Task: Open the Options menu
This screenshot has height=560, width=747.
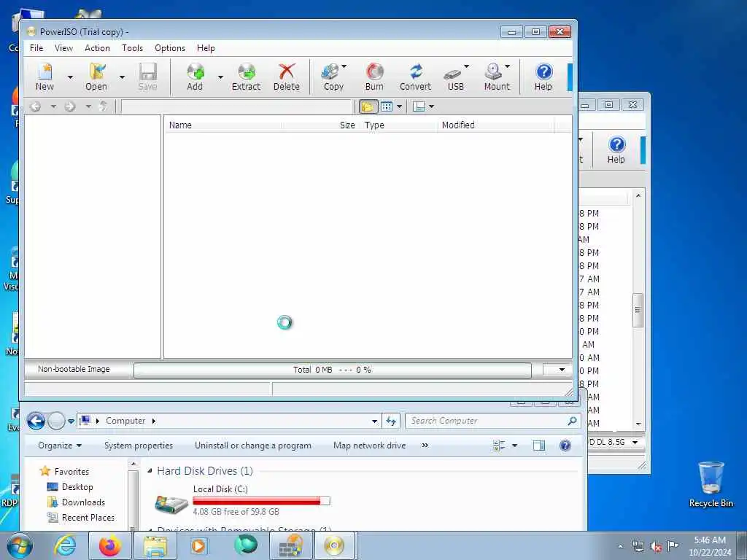Action: [x=170, y=48]
